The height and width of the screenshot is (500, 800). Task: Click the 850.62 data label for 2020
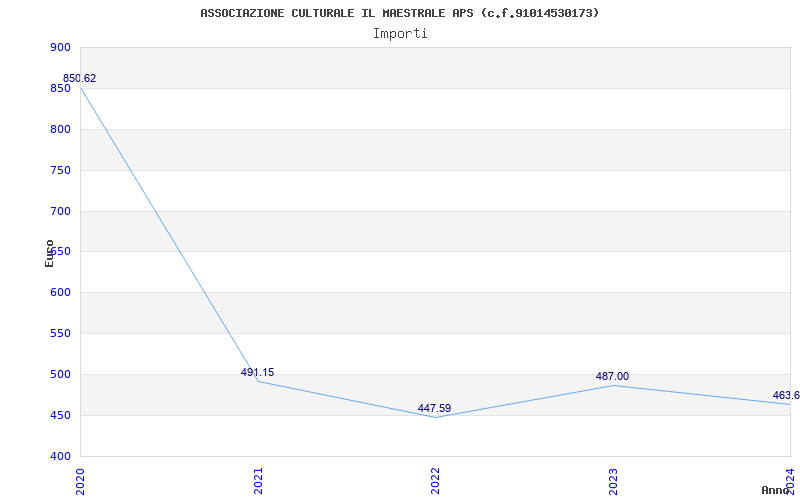pos(79,79)
